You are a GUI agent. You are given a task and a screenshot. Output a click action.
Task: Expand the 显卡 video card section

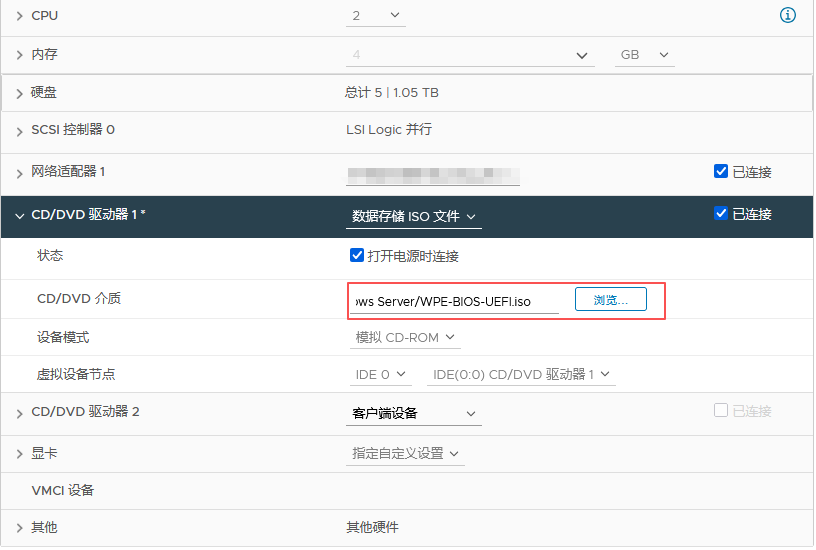coord(20,454)
